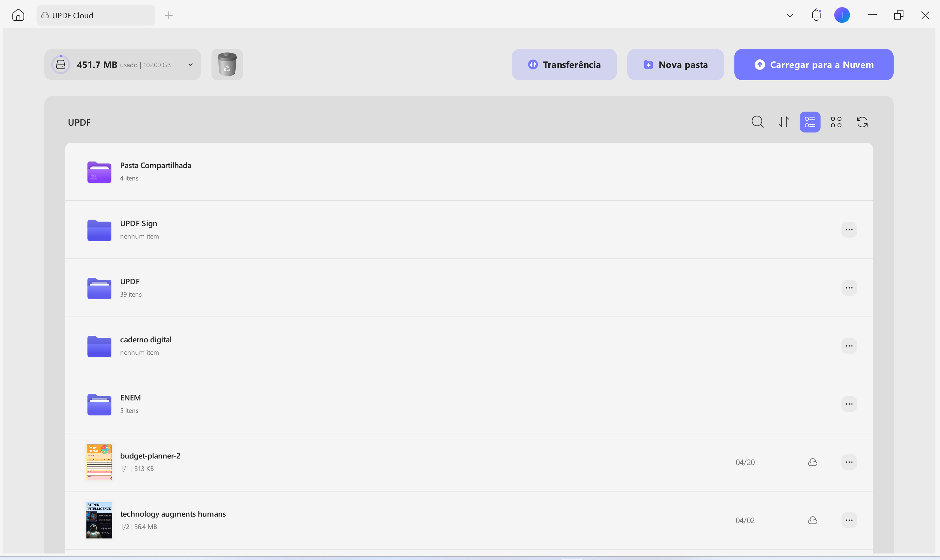Open more options for ENEM
Viewport: 940px width, 560px height.
849,404
